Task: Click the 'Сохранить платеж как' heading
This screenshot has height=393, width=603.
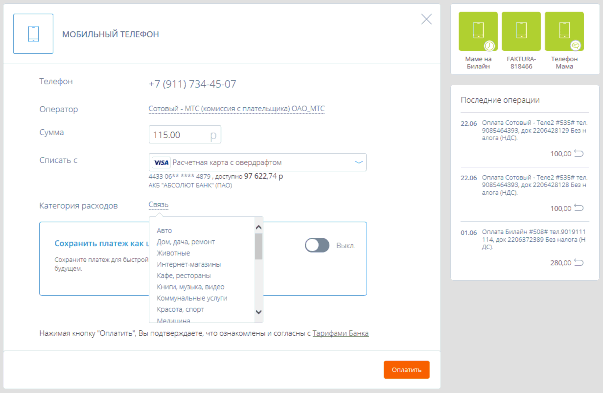Action: pos(102,243)
